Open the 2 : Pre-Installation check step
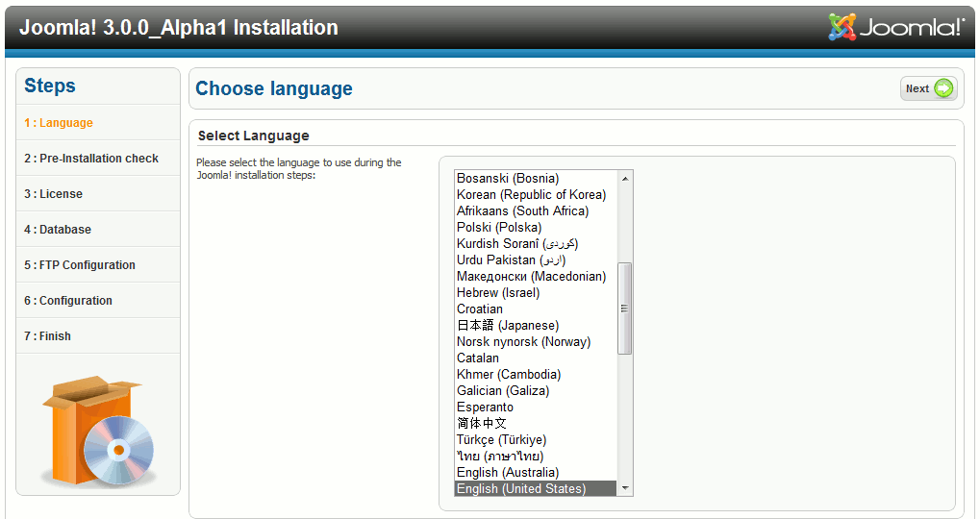The image size is (980, 519). [91, 159]
